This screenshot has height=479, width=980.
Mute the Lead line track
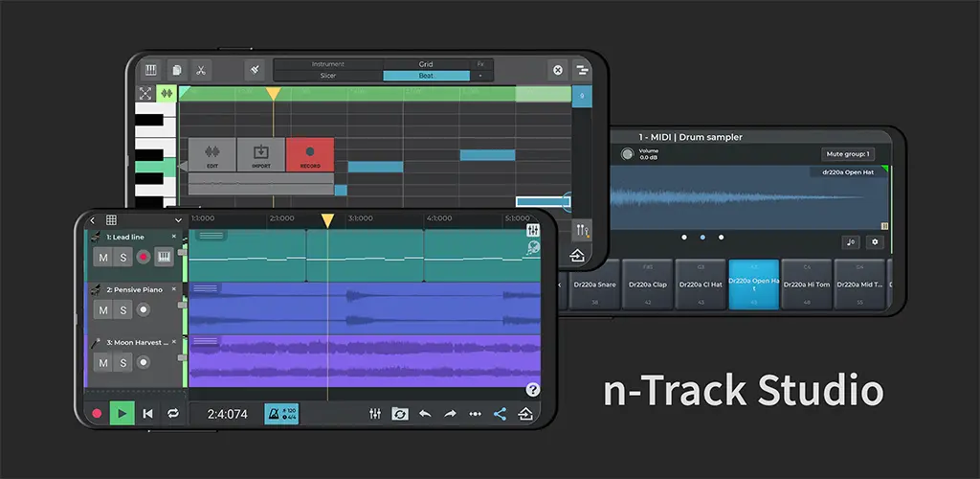point(103,257)
